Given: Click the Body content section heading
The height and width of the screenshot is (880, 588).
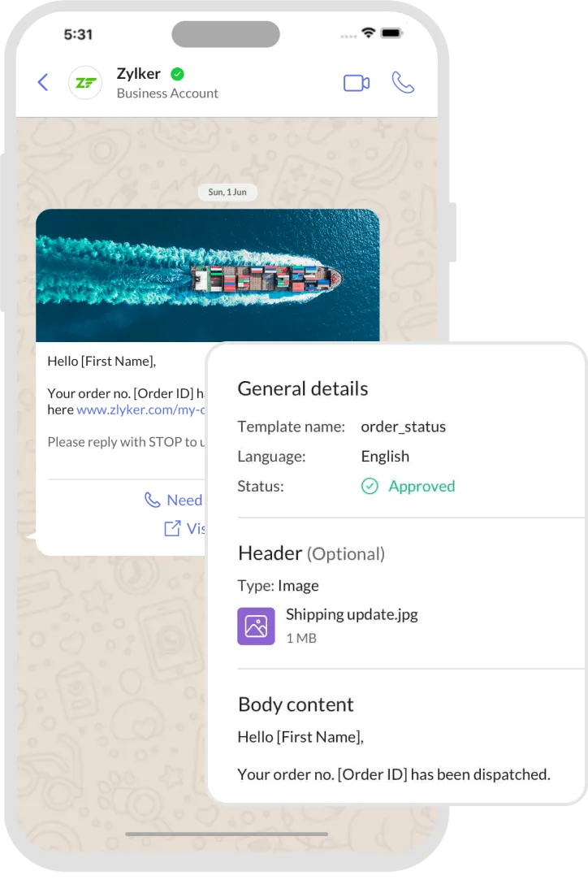Looking at the screenshot, I should (296, 704).
